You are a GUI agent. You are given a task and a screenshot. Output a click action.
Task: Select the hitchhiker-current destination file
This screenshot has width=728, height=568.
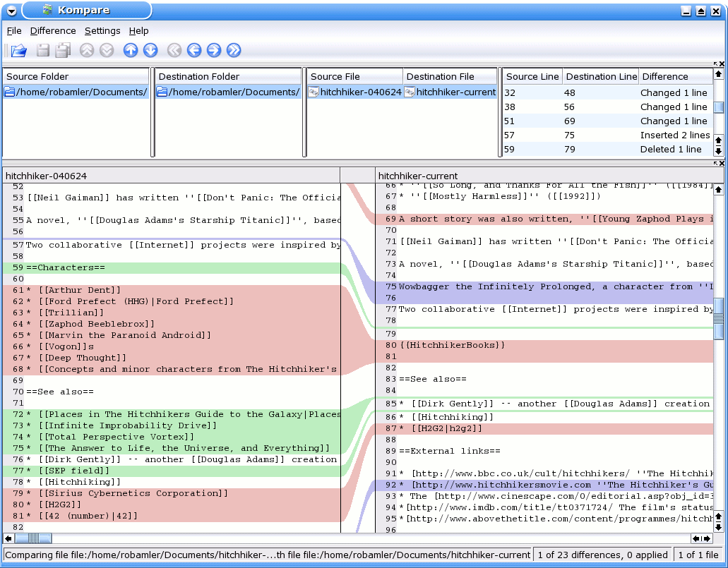click(450, 92)
